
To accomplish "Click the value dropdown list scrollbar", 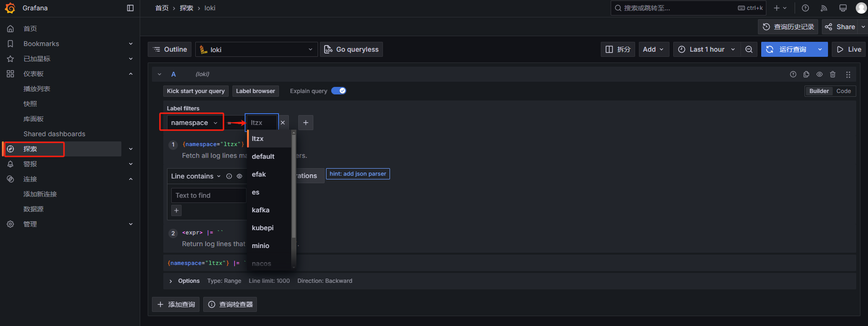I will (294, 186).
